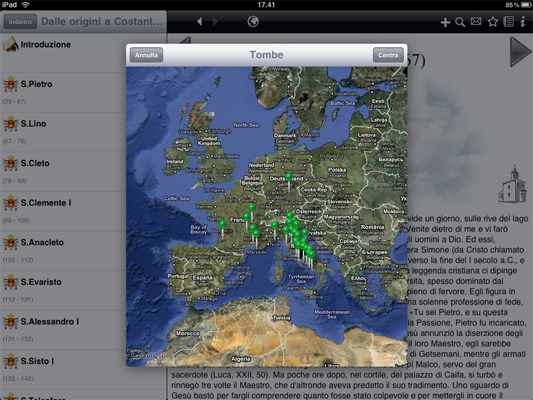Tap the (67 - 78) date text
The height and width of the screenshot is (400, 533).
[x=14, y=141]
